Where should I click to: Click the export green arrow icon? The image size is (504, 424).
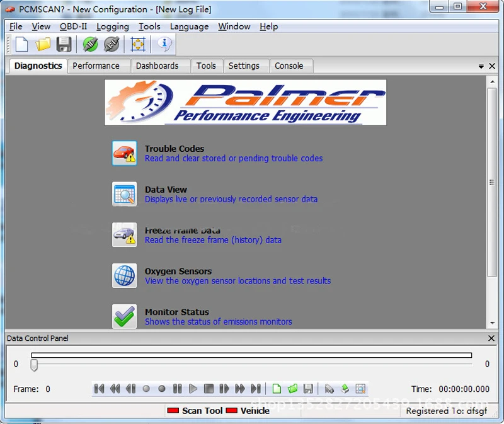pos(345,389)
